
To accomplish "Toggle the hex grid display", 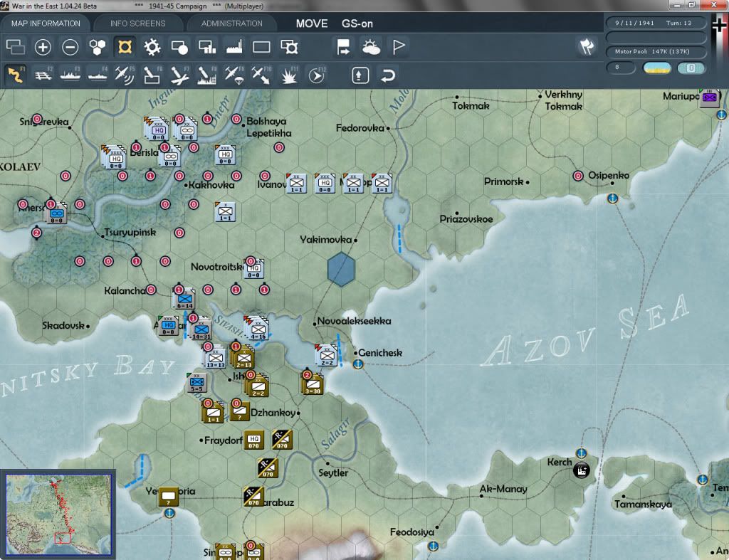I will coord(97,47).
